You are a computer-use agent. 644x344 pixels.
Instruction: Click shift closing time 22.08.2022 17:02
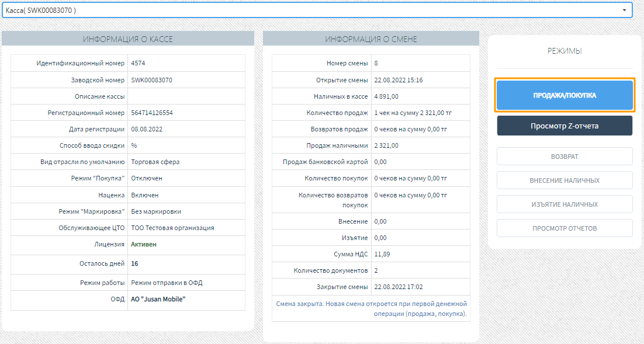click(x=399, y=287)
